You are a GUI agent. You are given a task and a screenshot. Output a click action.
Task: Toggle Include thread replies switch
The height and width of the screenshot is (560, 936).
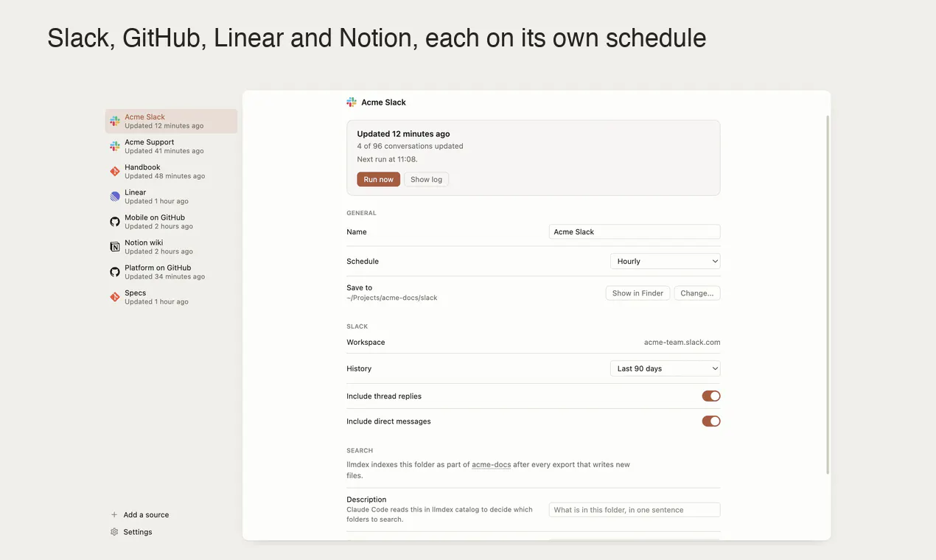coord(710,396)
